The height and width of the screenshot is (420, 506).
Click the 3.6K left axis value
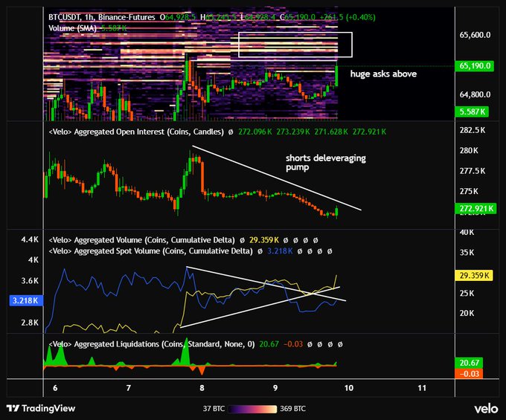pyautogui.click(x=30, y=281)
